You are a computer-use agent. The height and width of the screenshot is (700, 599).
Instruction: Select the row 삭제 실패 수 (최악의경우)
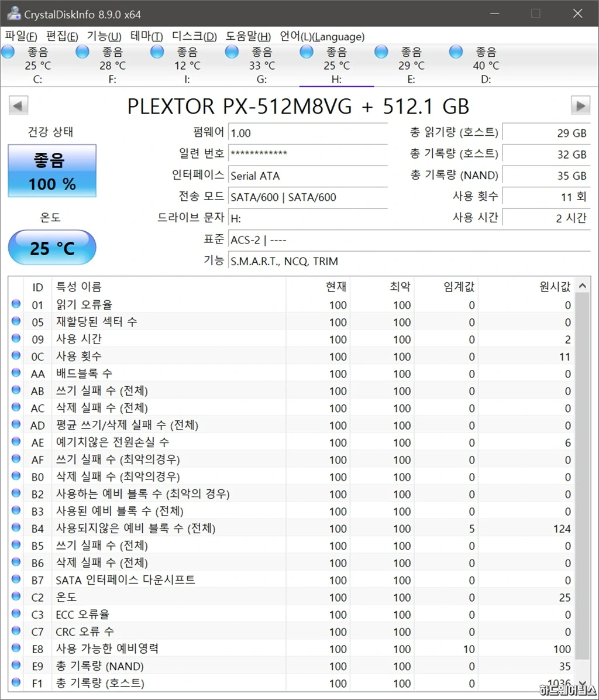292,477
